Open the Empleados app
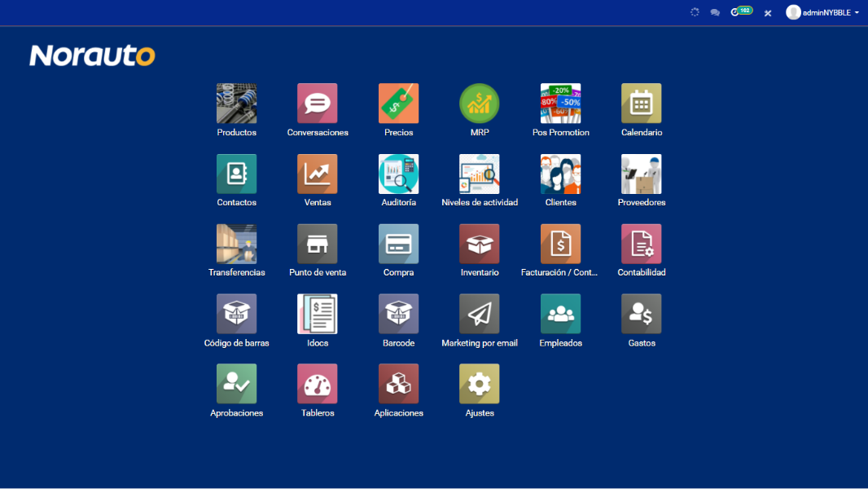This screenshot has width=868, height=489. 561,314
